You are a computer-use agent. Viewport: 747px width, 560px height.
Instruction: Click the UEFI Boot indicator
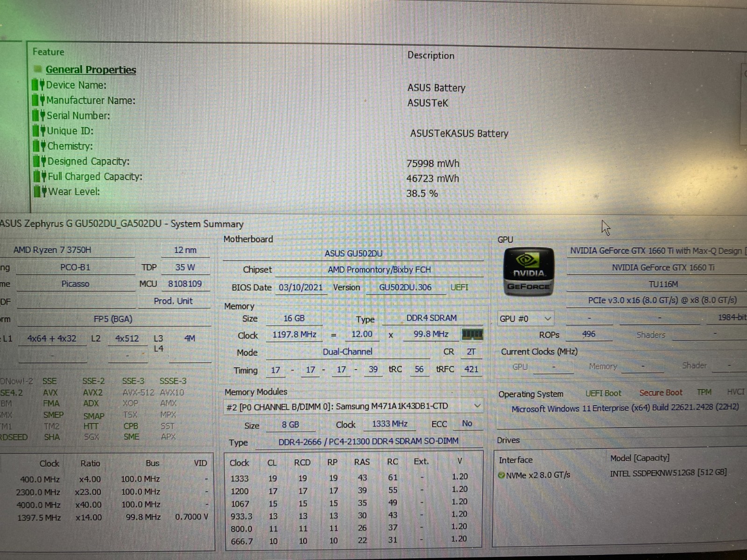pos(604,393)
